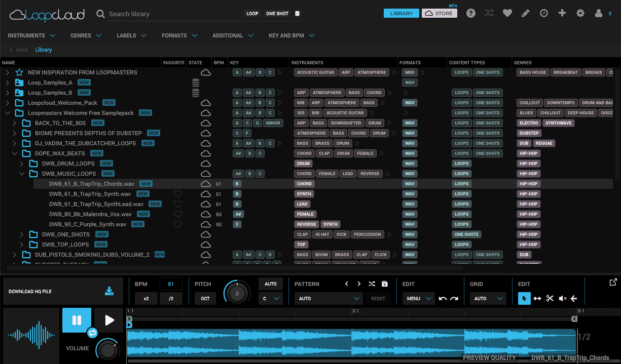621x364 pixels.
Task: Click the play button
Action: (x=109, y=320)
